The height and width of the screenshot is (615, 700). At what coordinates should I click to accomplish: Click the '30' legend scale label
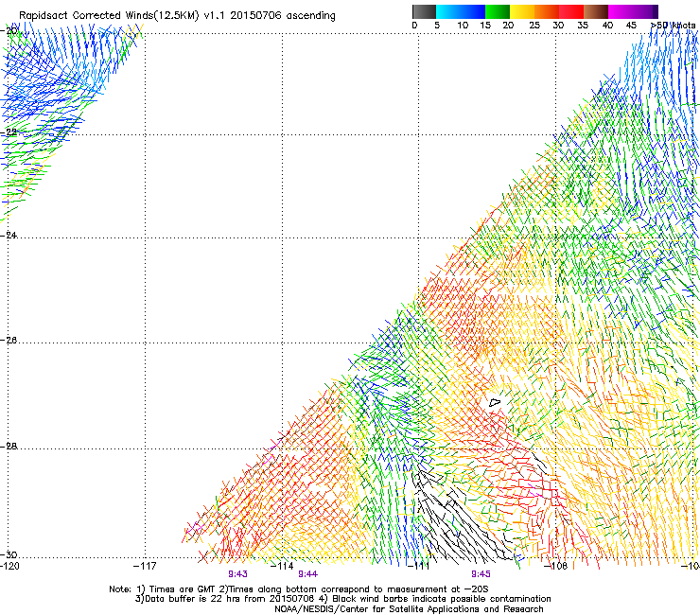click(x=558, y=26)
